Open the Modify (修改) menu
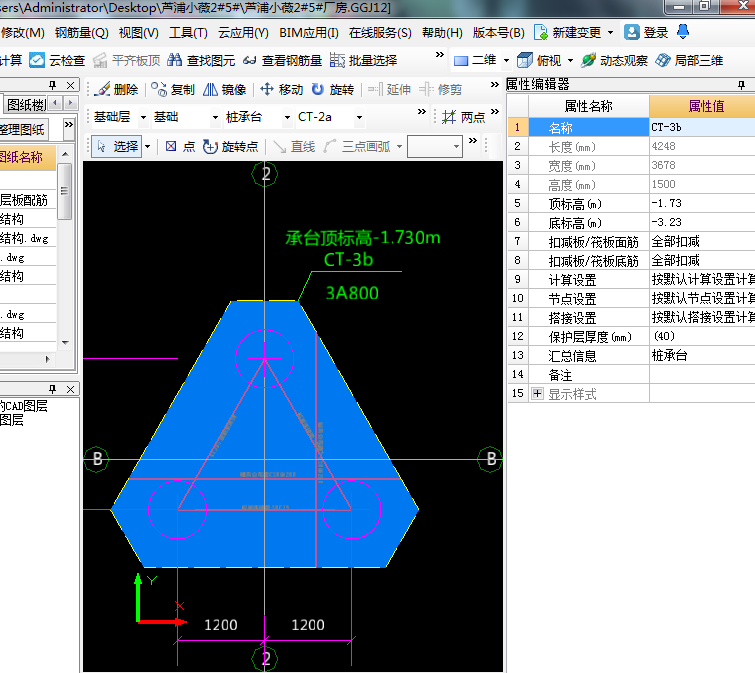This screenshot has width=755, height=673. tap(23, 32)
